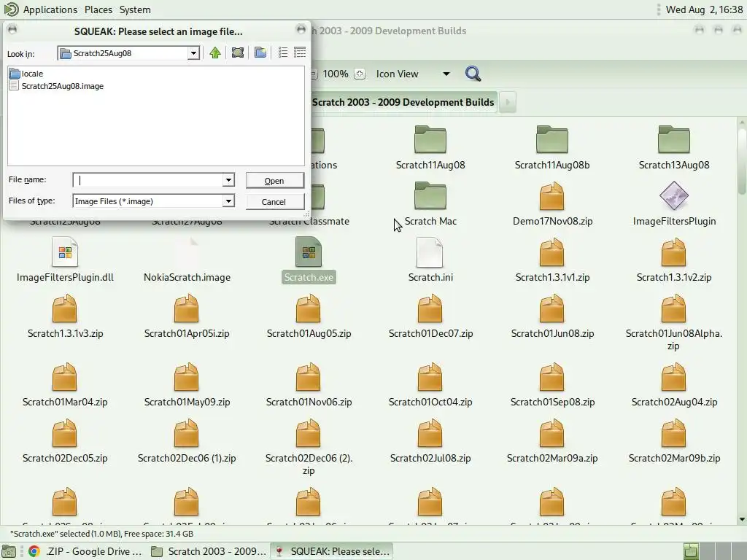Screen dimensions: 747x560
Task: Switch to ZIP - Google Drive taskbar window
Action: pyautogui.click(x=86, y=551)
